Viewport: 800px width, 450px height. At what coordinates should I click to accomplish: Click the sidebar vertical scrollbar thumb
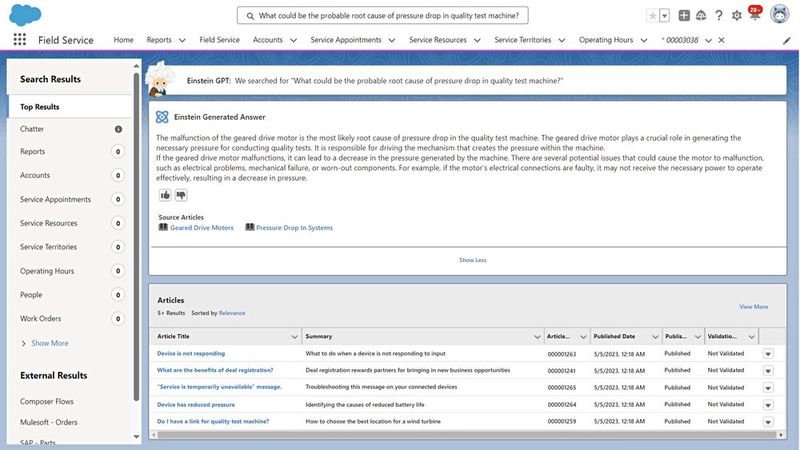(136, 236)
